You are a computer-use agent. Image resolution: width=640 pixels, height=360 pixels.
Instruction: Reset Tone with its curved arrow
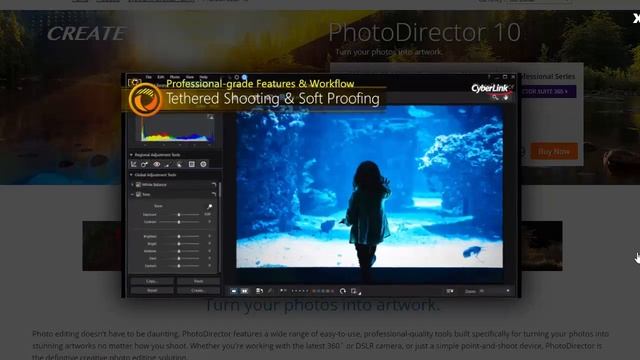coord(214,195)
